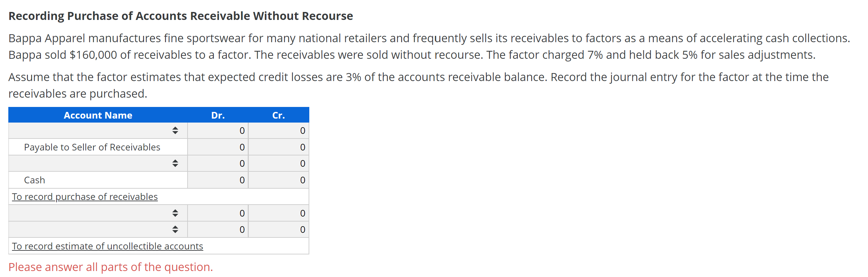
Task: Click "To record purchase of receivables" text
Action: [84, 197]
